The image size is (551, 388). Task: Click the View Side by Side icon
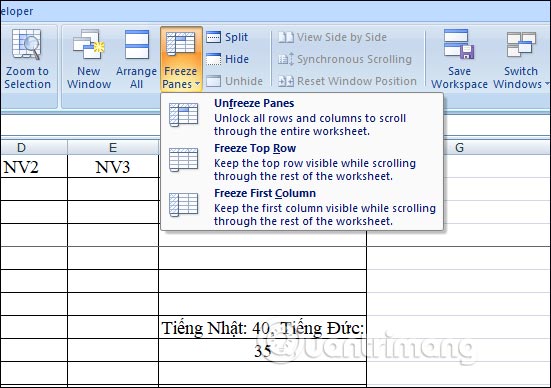point(286,37)
